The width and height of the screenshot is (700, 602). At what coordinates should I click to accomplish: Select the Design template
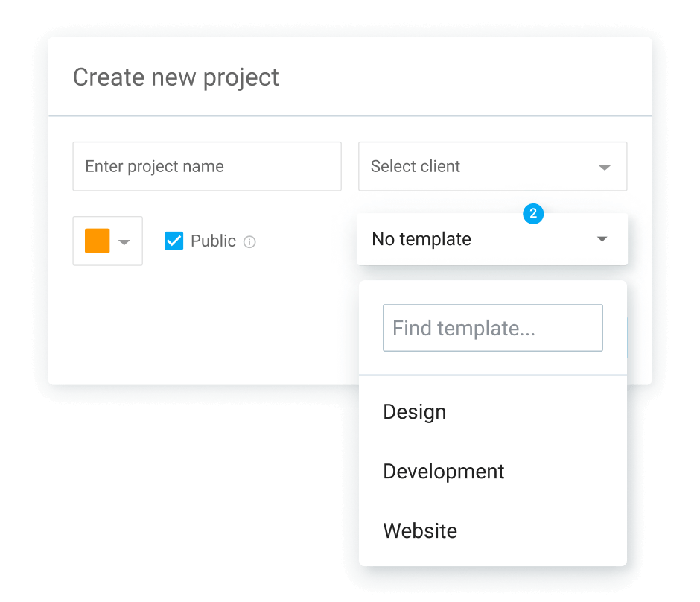pyautogui.click(x=414, y=411)
